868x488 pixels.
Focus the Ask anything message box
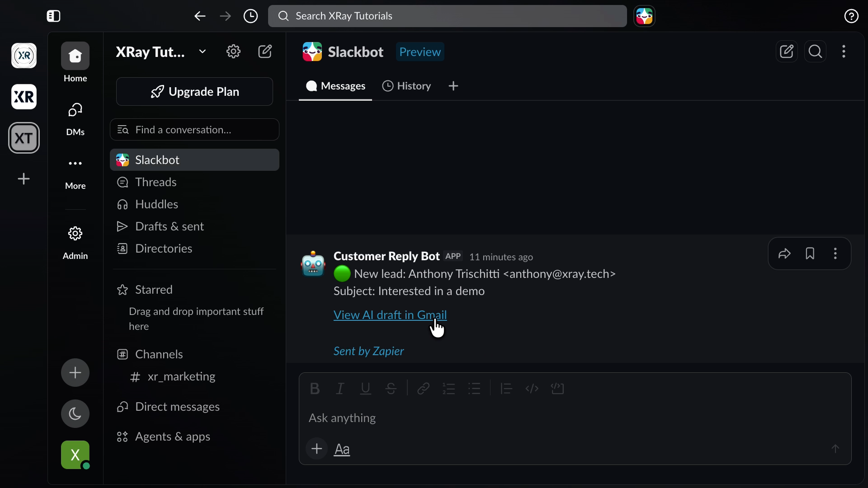pos(575,418)
